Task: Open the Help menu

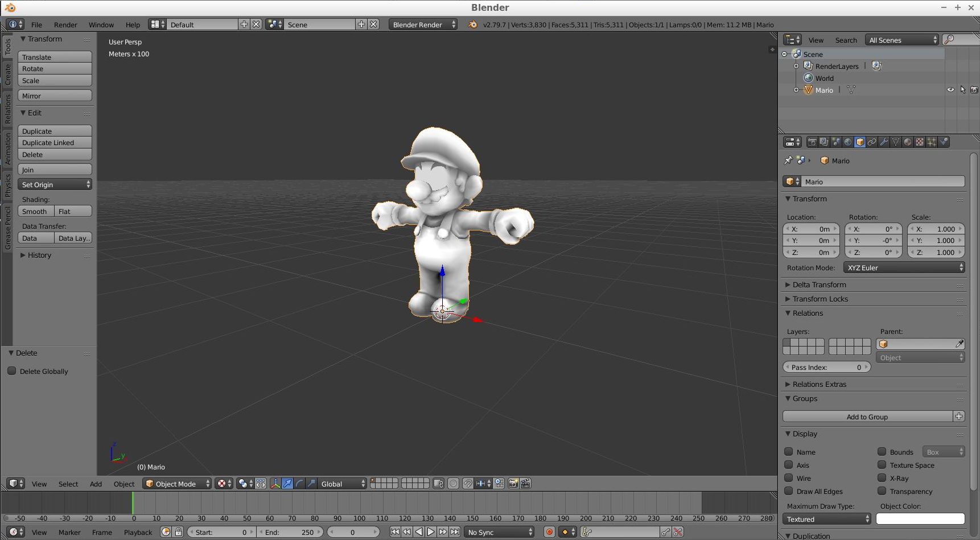Action: click(133, 24)
